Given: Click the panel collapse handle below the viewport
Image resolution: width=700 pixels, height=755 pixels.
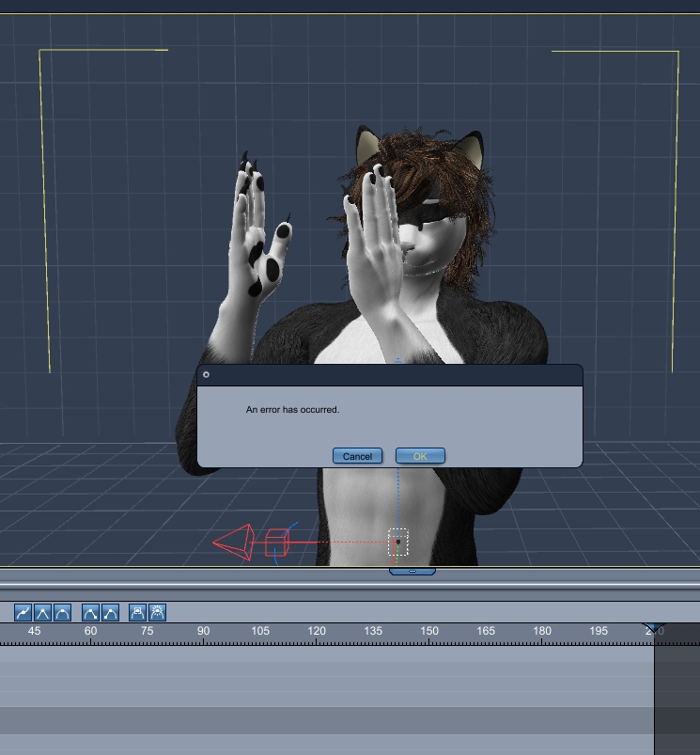Looking at the screenshot, I should coord(412,571).
